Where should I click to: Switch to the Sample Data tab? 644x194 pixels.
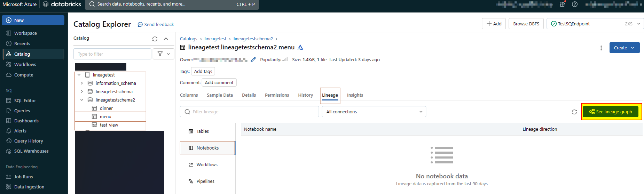coord(220,95)
